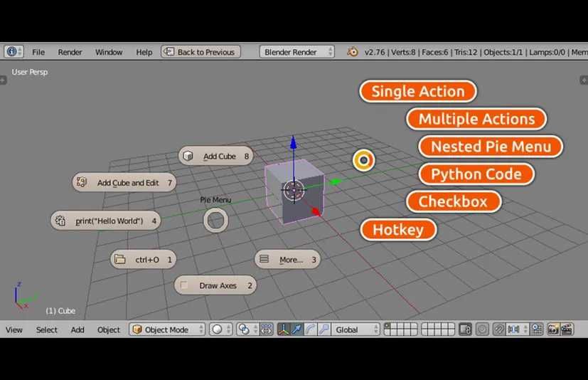Enable the scale manipulator icon
Viewport: 588px width, 380px height.
[x=324, y=329]
